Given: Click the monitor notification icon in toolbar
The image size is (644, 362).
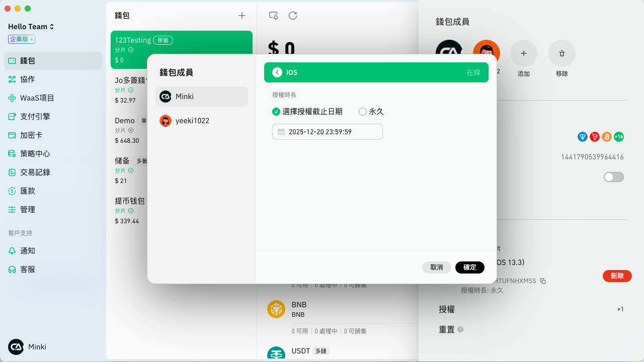Looking at the screenshot, I should click(x=274, y=16).
